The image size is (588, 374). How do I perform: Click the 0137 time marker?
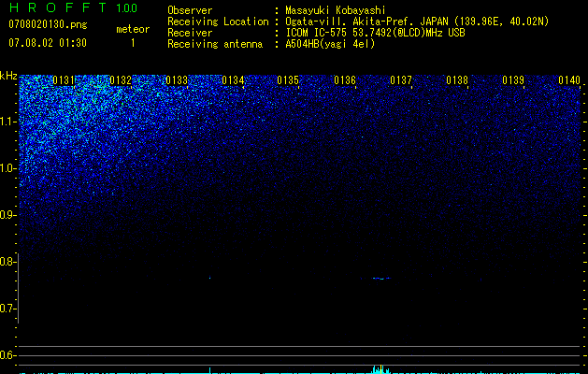point(401,80)
